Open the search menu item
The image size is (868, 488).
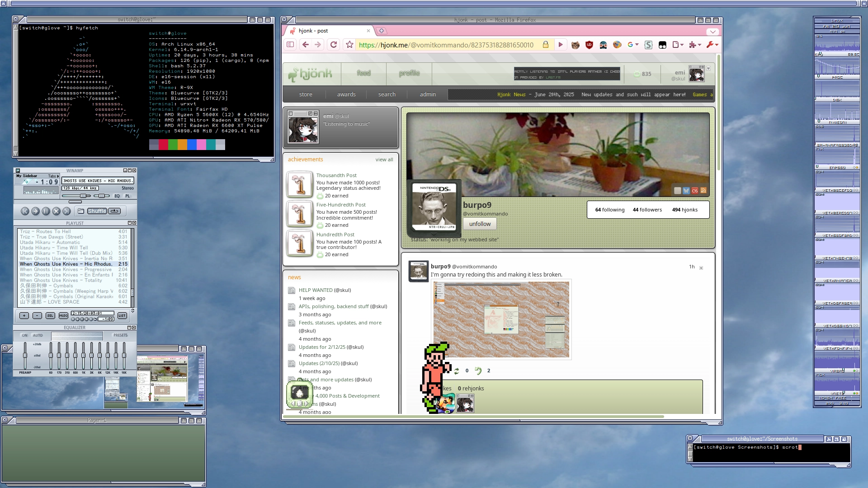tap(387, 94)
